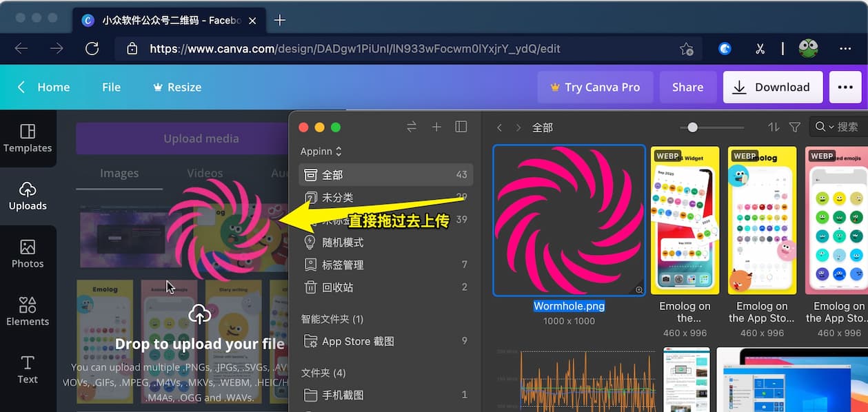The width and height of the screenshot is (868, 412).
Task: Open the Elements sidebar panel
Action: tap(28, 311)
